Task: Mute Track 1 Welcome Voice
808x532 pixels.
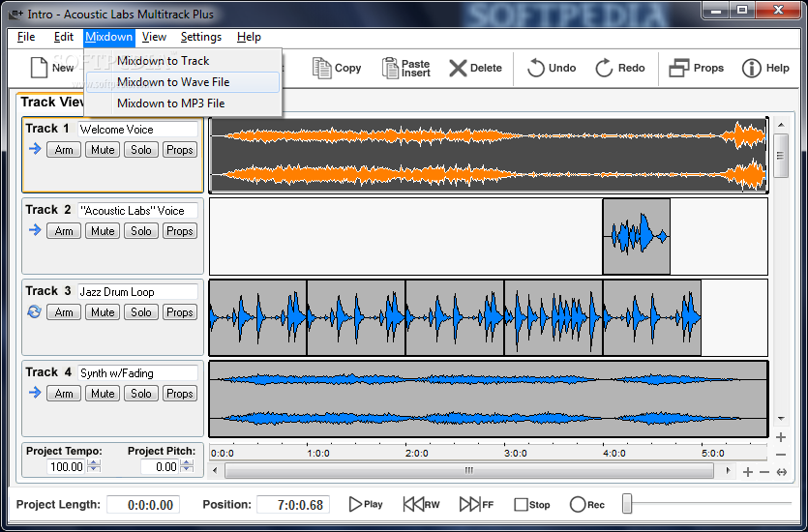Action: (x=103, y=150)
